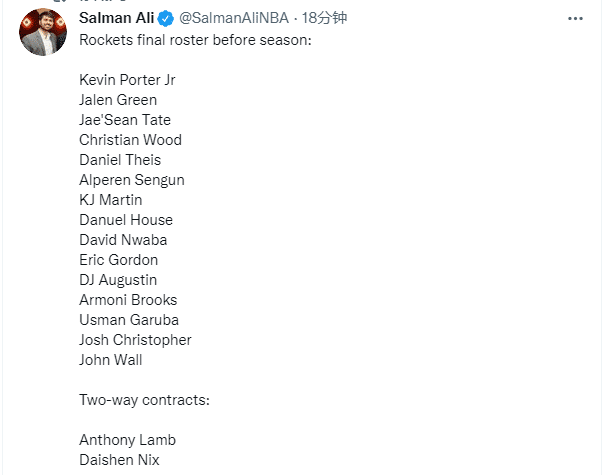Click on Anthony Lamb's name
The image size is (605, 475).
pos(127,439)
